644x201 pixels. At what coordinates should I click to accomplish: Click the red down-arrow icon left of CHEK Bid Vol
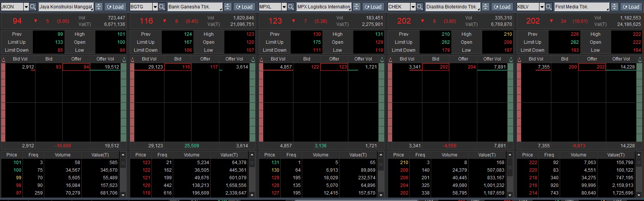click(x=390, y=59)
